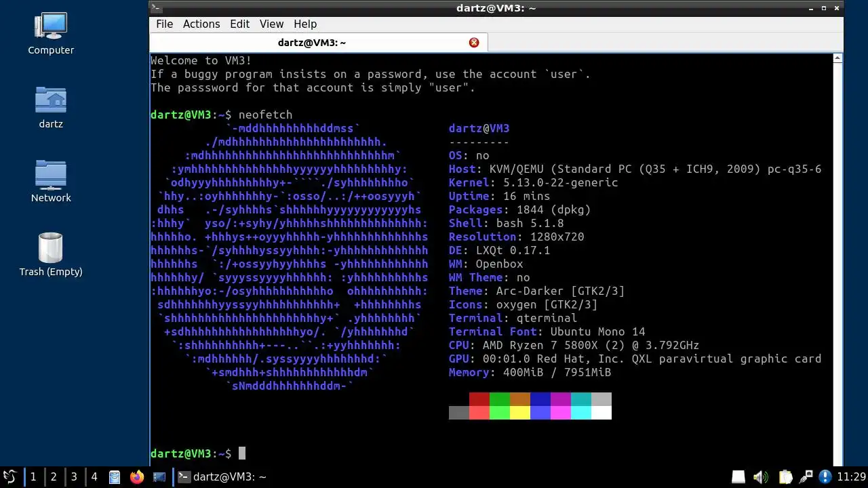Image resolution: width=868 pixels, height=488 pixels.
Task: Launch the file manager from the panel
Action: pyautogui.click(x=115, y=477)
